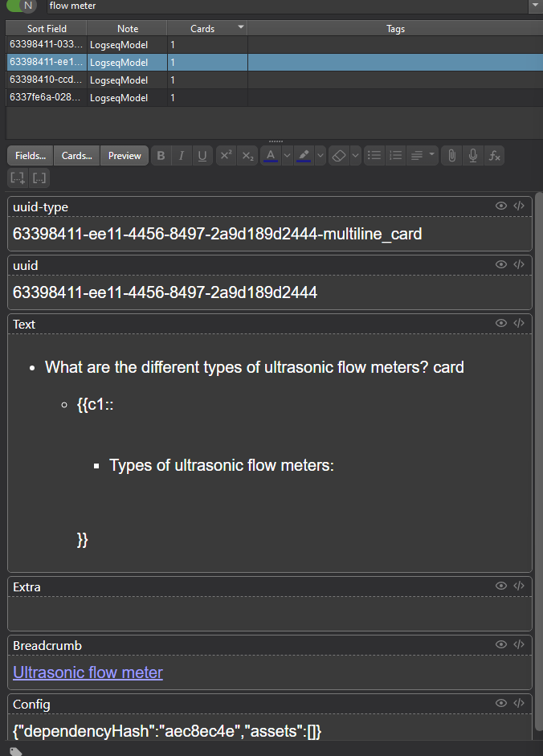Screen dimensions: 543x756
Task: Open the Cards... template editor
Action: pyautogui.click(x=76, y=156)
